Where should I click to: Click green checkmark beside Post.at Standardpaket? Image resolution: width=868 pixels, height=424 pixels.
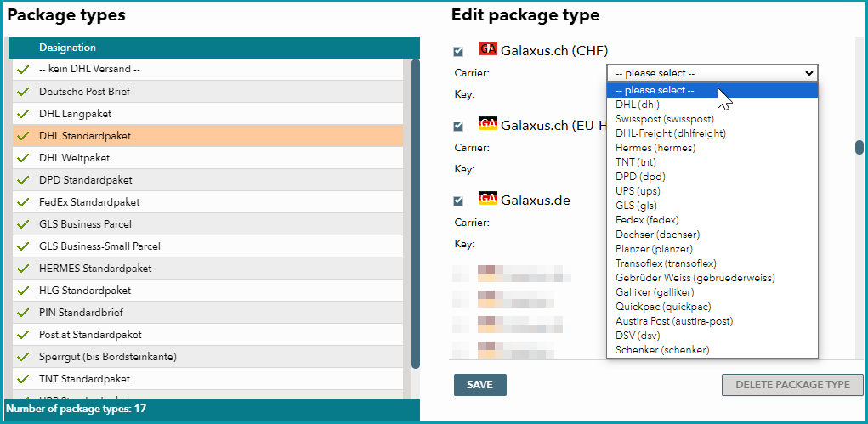click(x=23, y=335)
